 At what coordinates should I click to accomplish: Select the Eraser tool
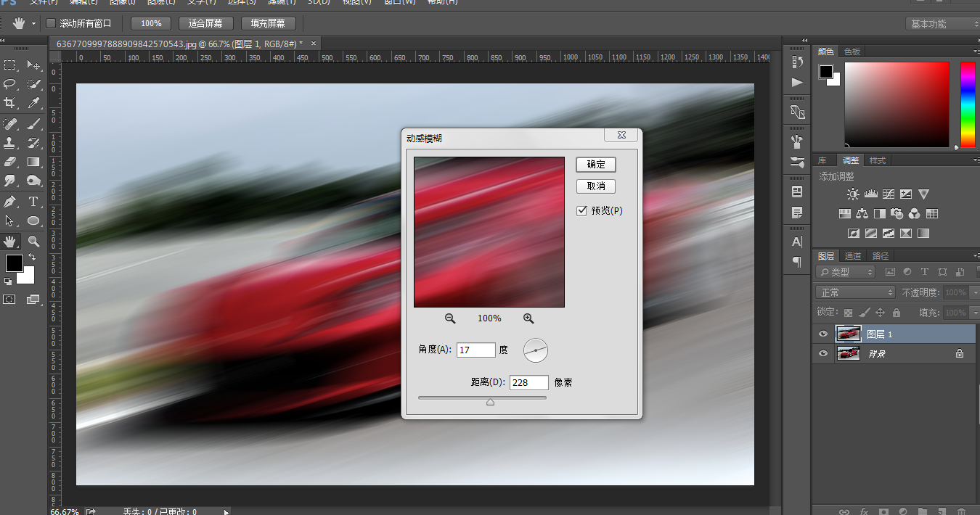10,162
